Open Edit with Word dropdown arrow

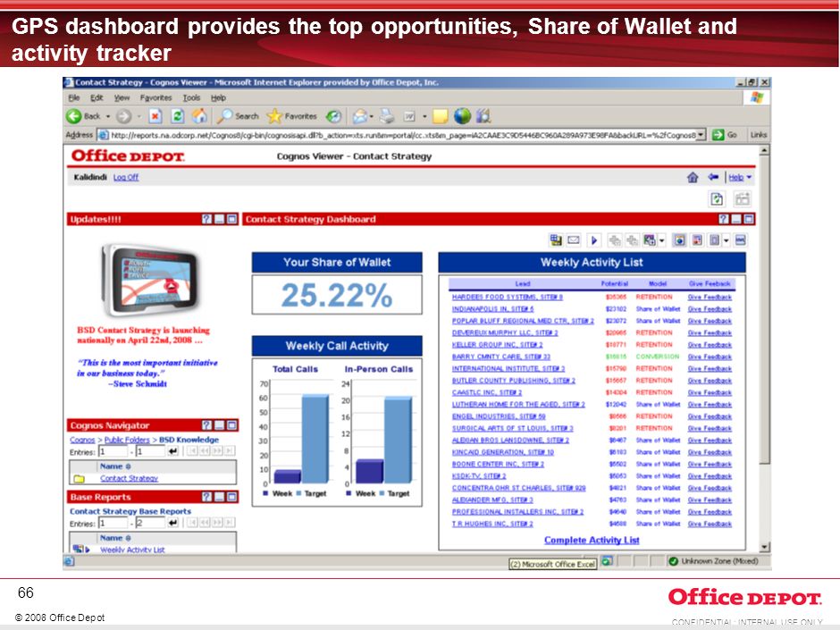click(424, 116)
